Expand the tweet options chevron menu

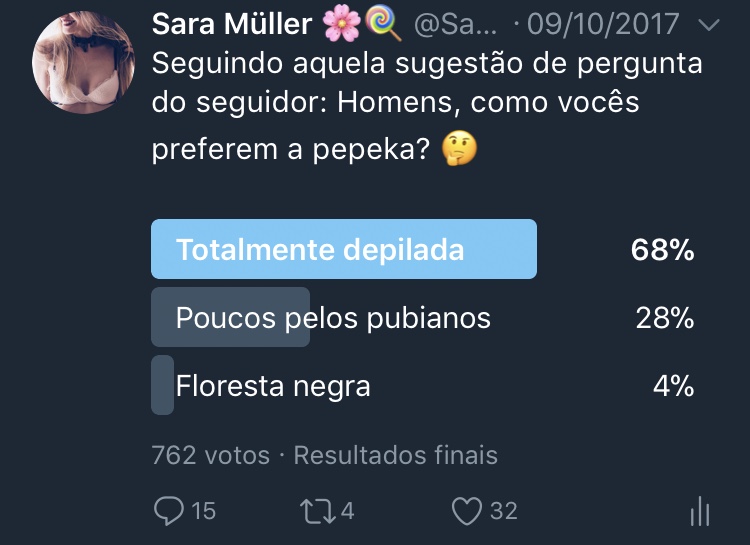[707, 24]
